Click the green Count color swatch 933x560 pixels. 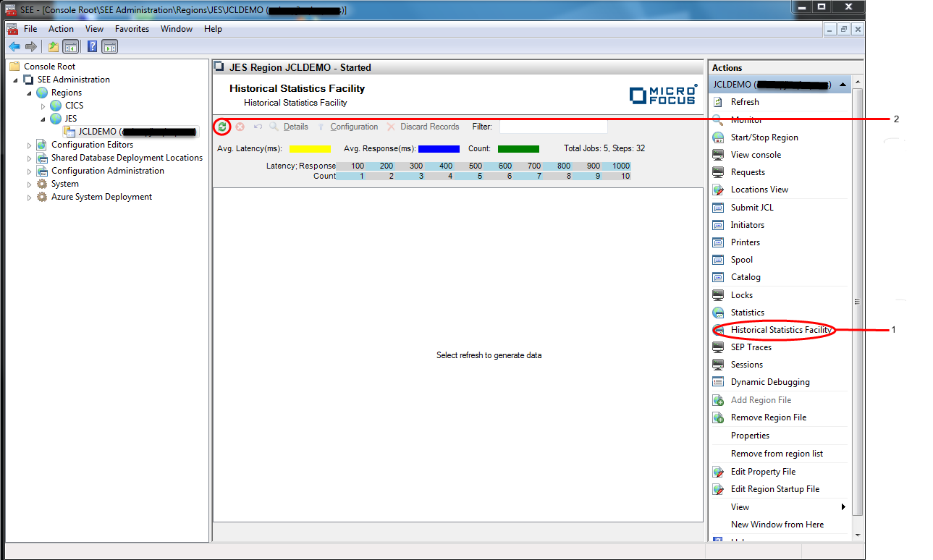(x=518, y=149)
